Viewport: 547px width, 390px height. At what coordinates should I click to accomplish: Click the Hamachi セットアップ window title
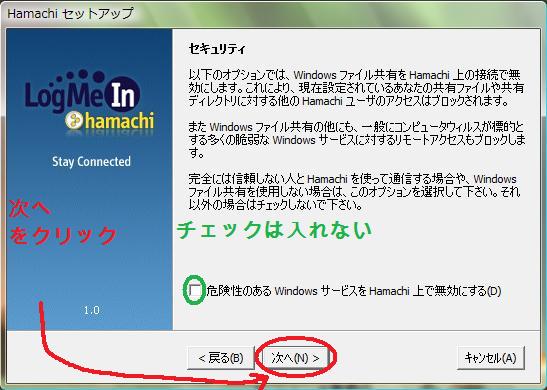click(70, 14)
